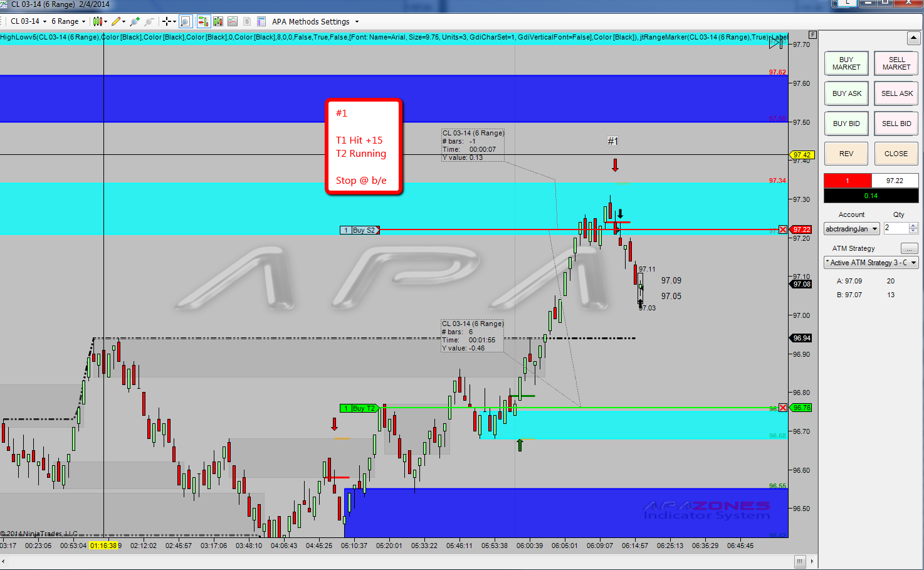Viewport: 924px width, 570px height.
Task: Select the pencil drawing tools icon
Action: click(116, 21)
